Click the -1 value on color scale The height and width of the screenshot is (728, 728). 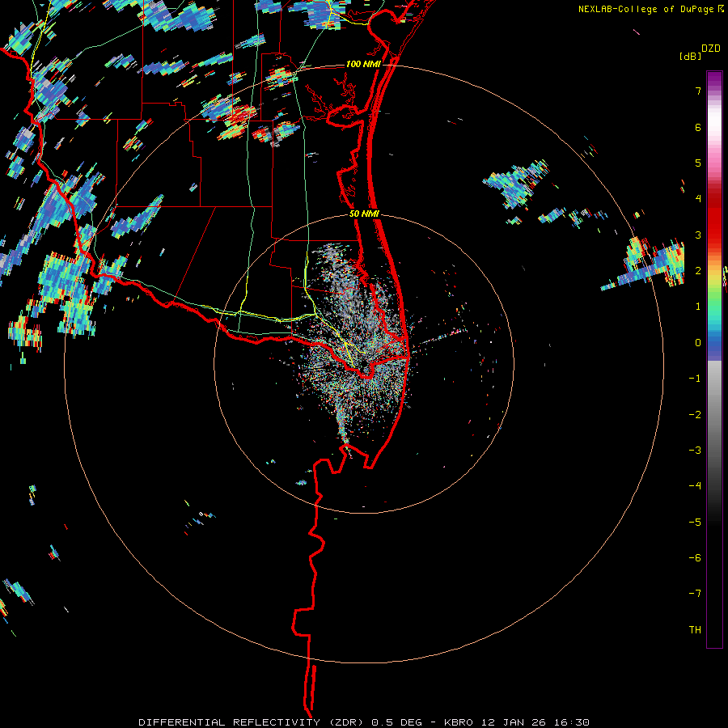[695, 379]
